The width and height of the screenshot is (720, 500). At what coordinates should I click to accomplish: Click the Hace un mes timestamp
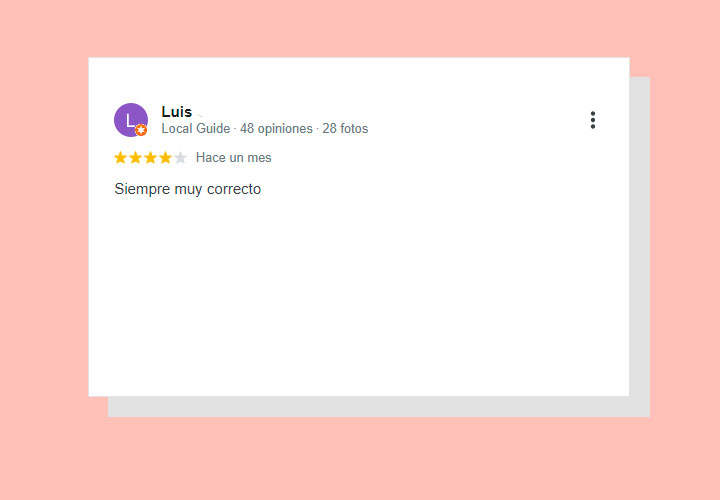[x=233, y=157]
